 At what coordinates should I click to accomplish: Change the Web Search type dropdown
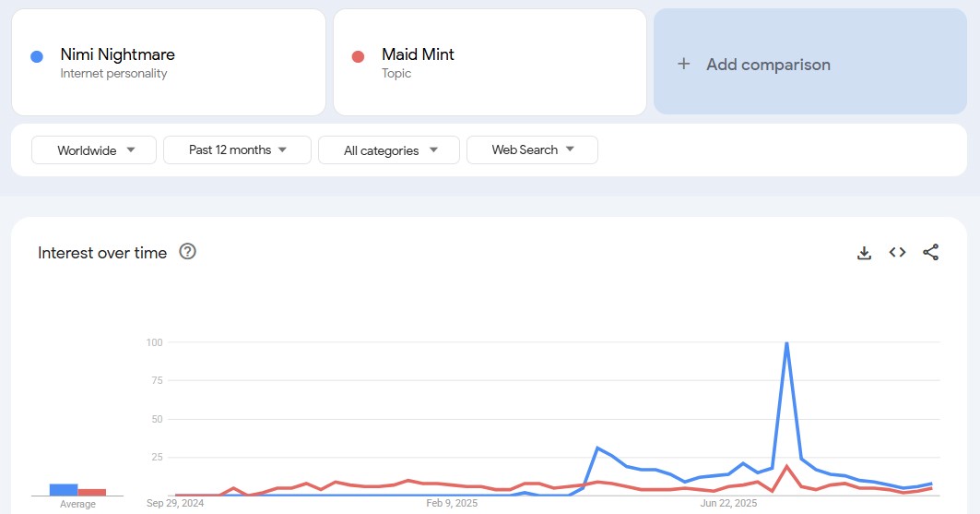coord(532,149)
